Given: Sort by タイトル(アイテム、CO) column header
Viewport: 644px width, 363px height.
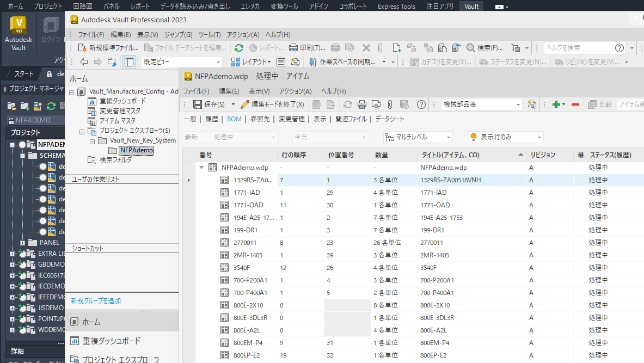Looking at the screenshot, I should 472,155.
